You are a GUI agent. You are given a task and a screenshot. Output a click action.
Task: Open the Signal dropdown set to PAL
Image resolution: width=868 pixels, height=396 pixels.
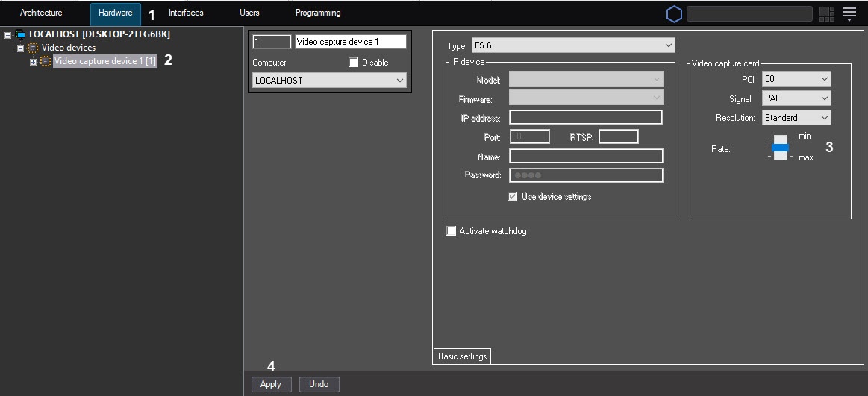click(796, 98)
